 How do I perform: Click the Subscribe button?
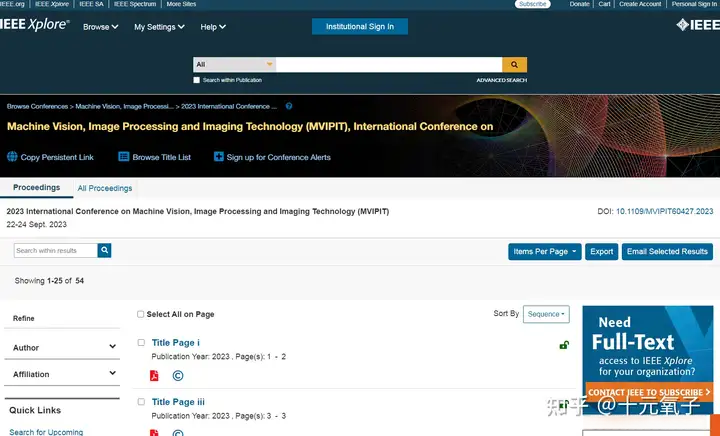click(x=533, y=4)
